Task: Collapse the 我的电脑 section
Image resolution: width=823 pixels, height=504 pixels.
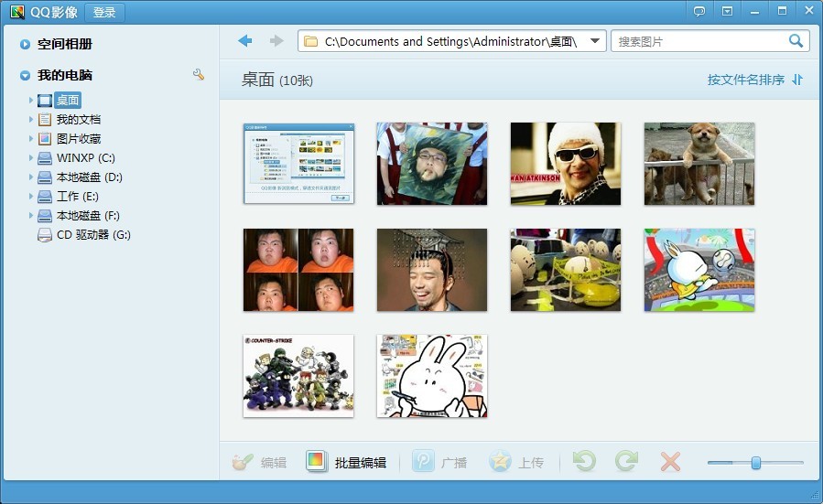Action: pyautogui.click(x=26, y=75)
